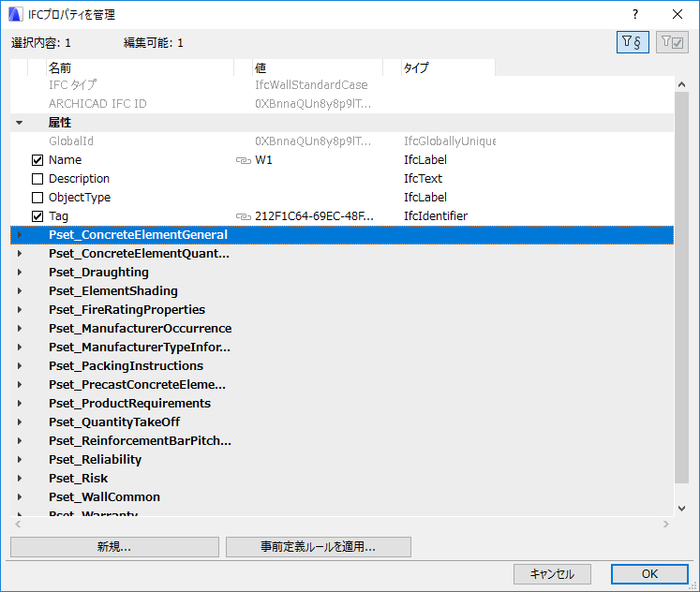
Task: Expand Pset_ReinforcementBarPitch... set
Action: [x=19, y=441]
